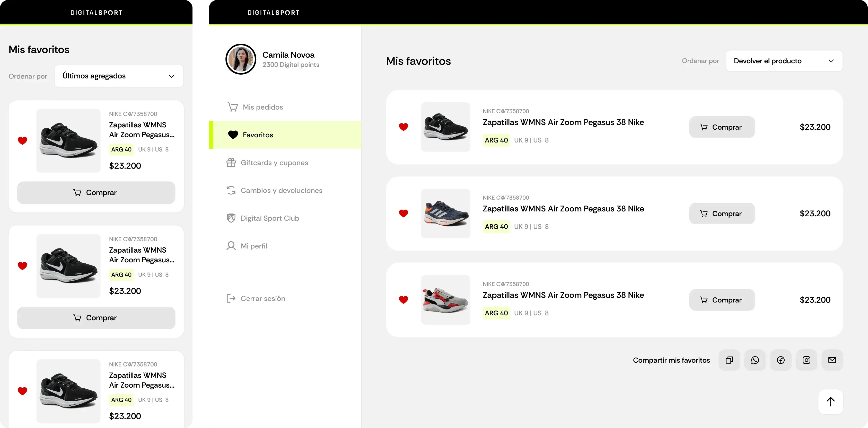
Task: Click the chevron arrow in desktop sort dropdown
Action: pyautogui.click(x=831, y=61)
